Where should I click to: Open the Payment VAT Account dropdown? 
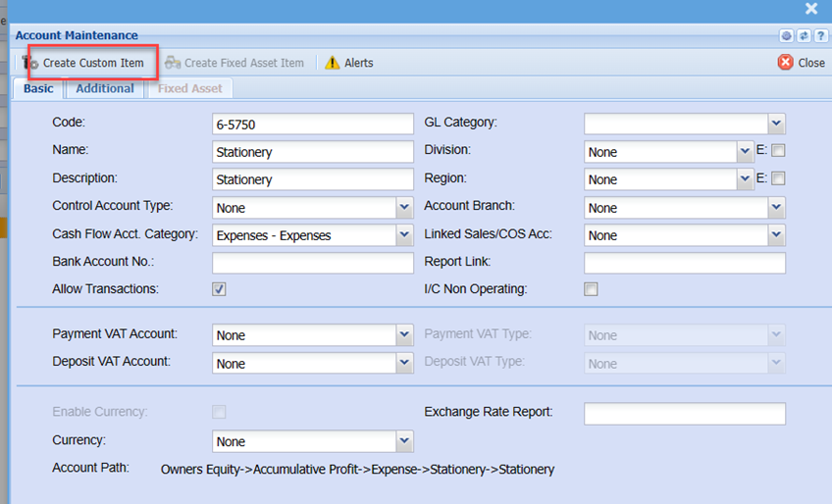click(404, 335)
